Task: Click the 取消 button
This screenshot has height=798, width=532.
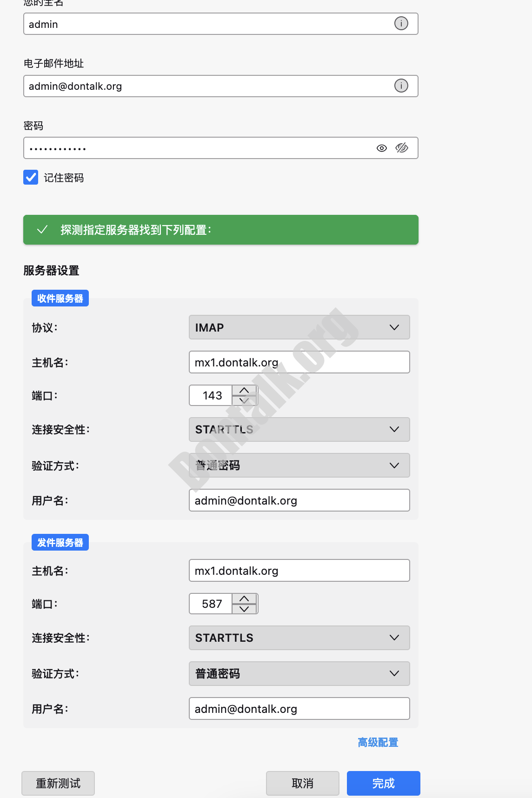Action: (x=302, y=783)
